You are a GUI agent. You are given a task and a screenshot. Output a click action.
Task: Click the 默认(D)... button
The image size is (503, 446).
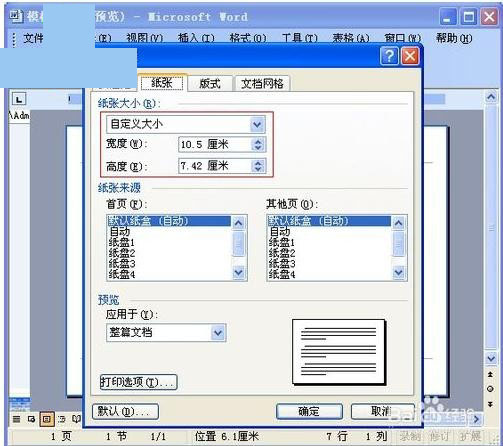pos(125,411)
